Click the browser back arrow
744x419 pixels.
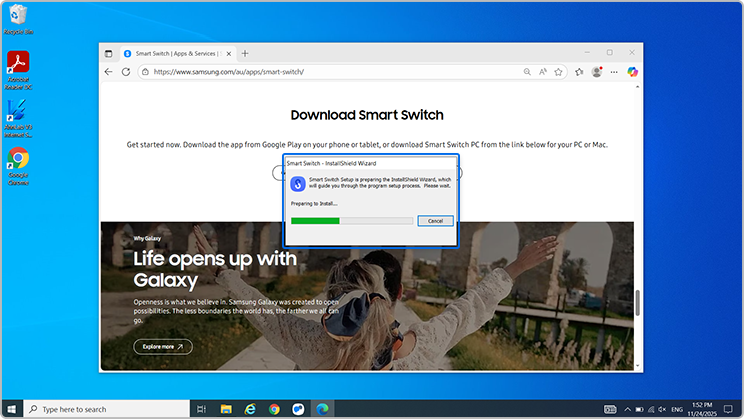point(109,72)
